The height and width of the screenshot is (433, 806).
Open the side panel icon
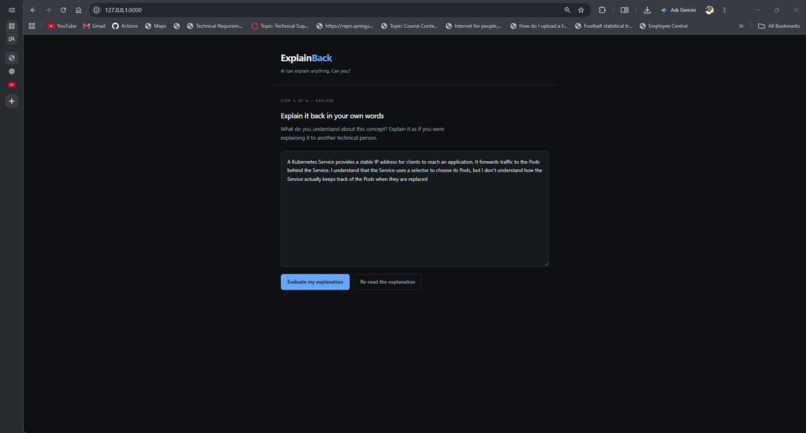pos(625,10)
